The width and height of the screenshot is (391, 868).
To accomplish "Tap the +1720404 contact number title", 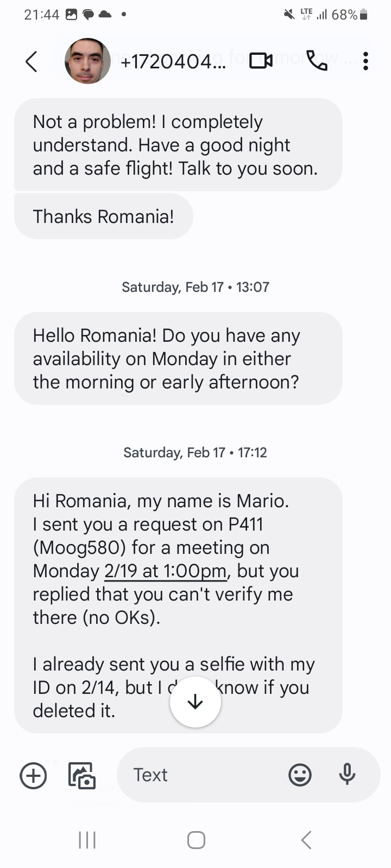I will tap(174, 62).
